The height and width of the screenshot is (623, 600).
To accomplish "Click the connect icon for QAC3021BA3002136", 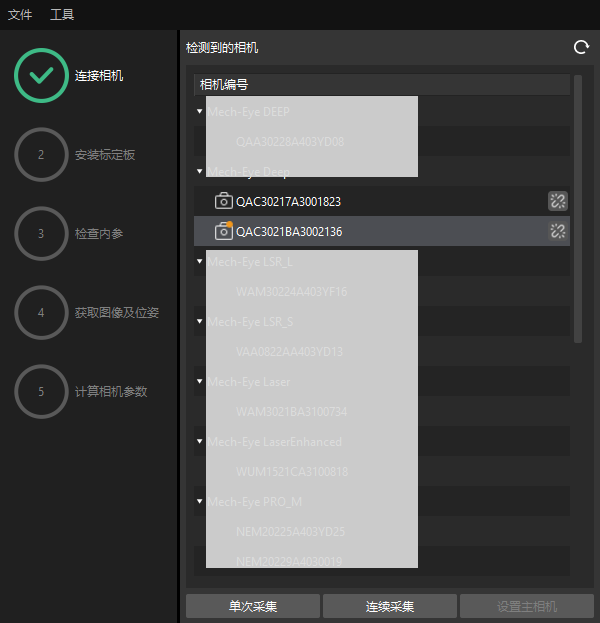I will tap(557, 231).
